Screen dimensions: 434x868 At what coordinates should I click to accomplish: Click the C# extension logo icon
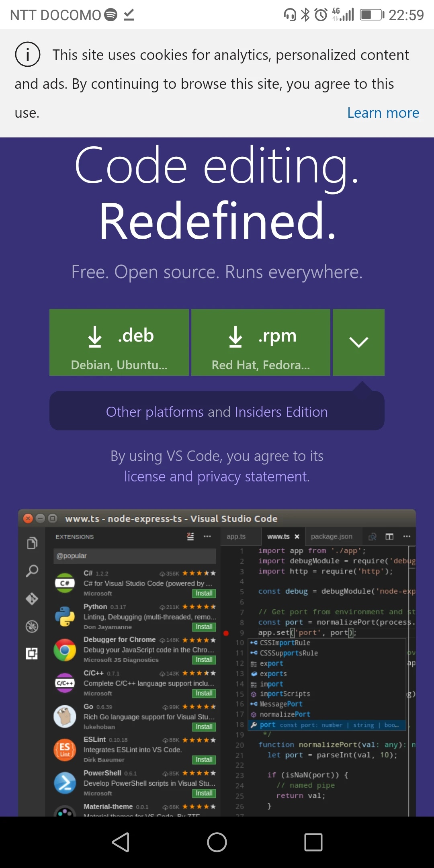click(65, 583)
